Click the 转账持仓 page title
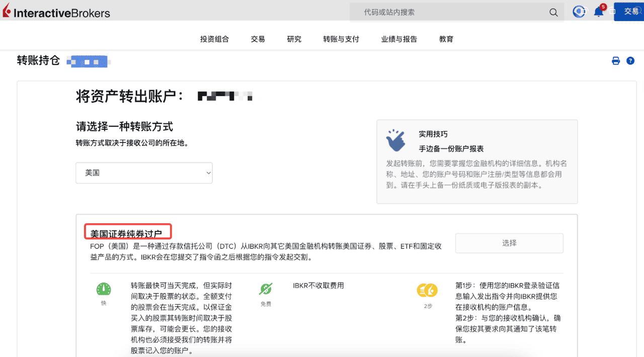This screenshot has height=357, width=644. (38, 61)
